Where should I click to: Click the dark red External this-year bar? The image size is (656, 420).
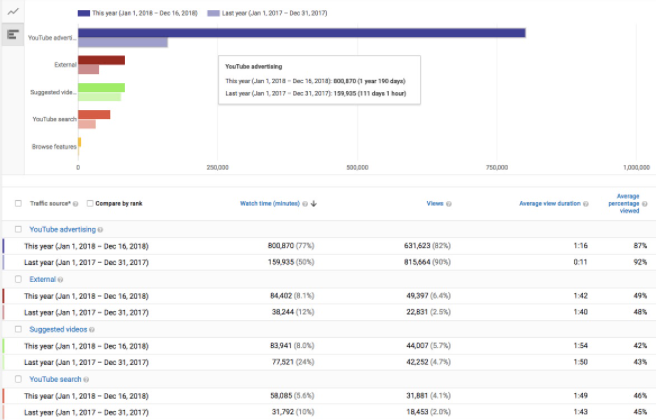coord(101,60)
